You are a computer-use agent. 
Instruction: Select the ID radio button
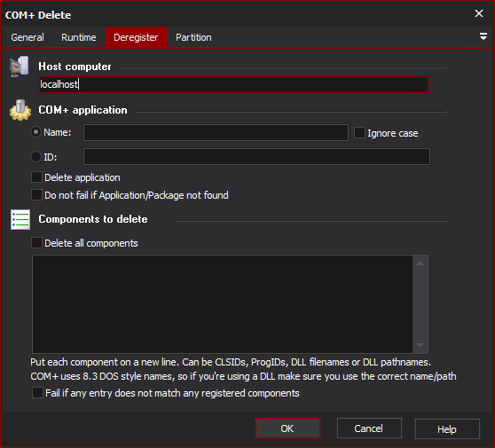tap(35, 157)
